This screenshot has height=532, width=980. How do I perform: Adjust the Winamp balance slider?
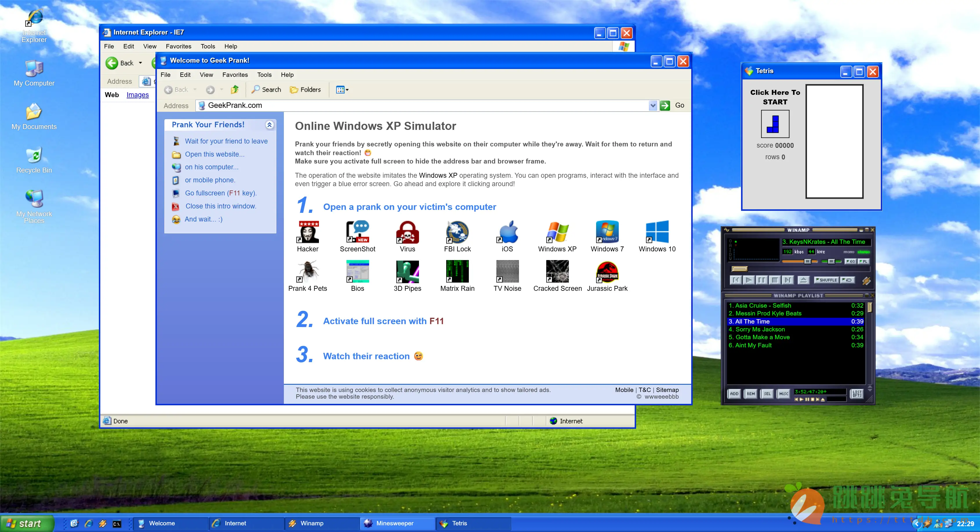832,261
